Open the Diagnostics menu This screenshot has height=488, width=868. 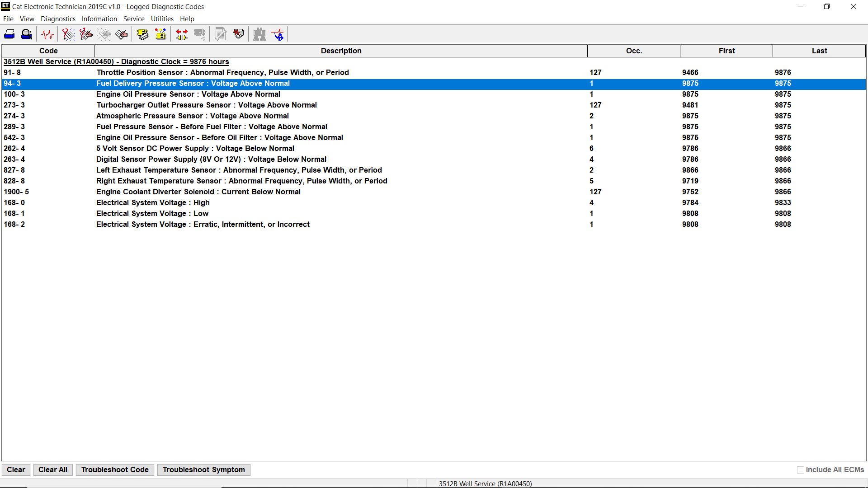click(58, 19)
